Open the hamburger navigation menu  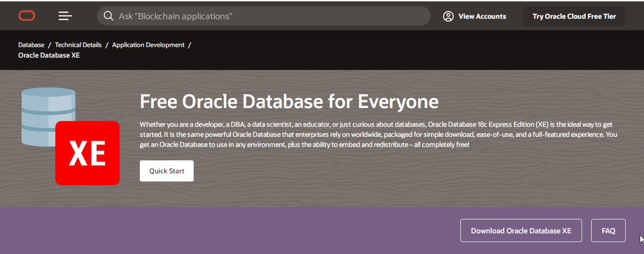[65, 16]
